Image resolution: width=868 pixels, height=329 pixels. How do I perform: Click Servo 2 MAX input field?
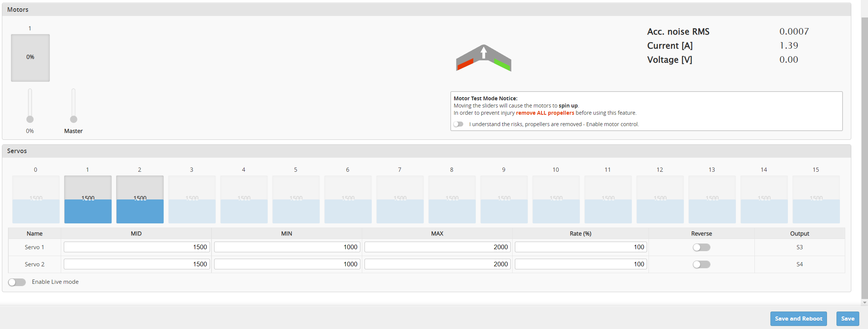point(437,264)
